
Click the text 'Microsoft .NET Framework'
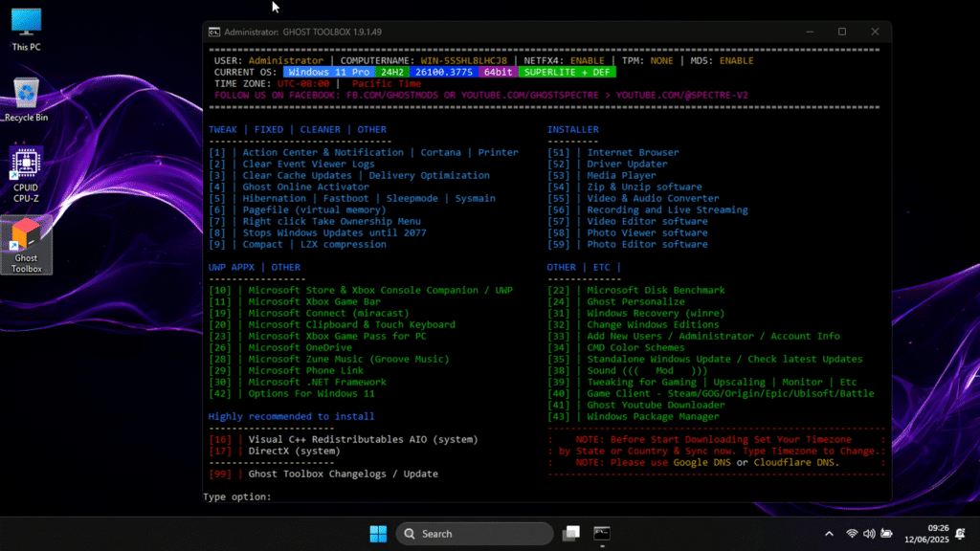tap(318, 382)
